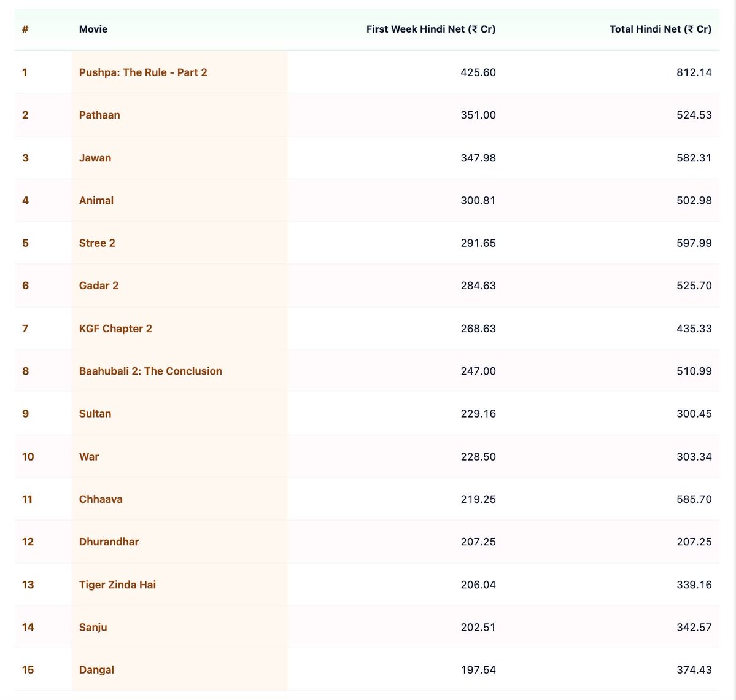Viewport: 736px width, 700px height.
Task: Click Dhurandhar's total net 207.25 value
Action: 694,542
